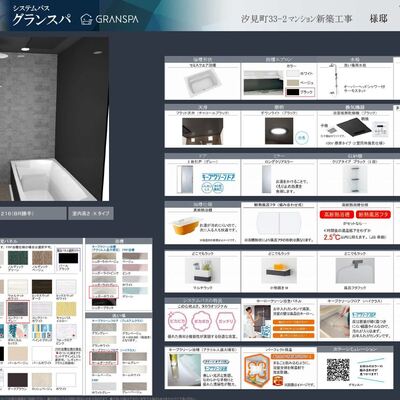Select the dark brown wall swatch, bottom row
Screen dimensions: 400x400
coord(18,380)
